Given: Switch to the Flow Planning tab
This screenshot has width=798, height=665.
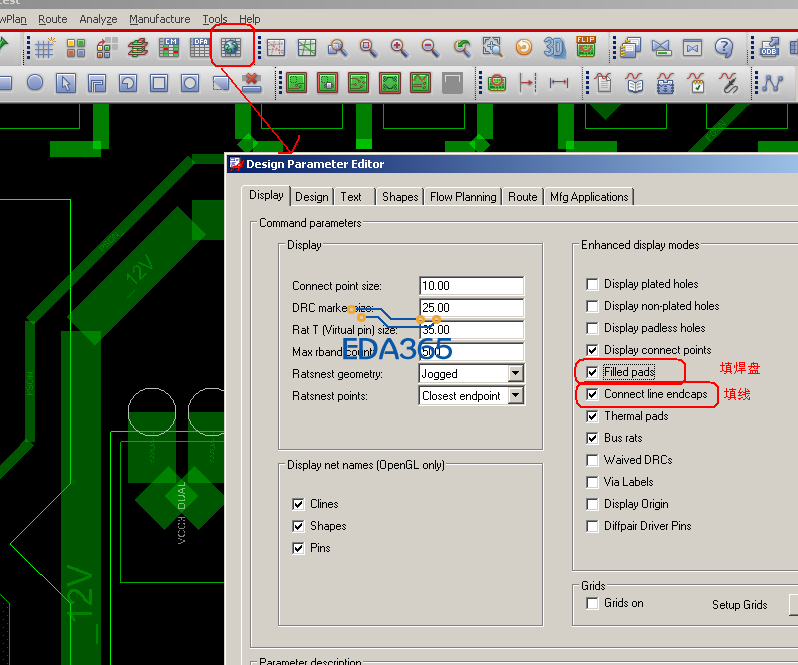Looking at the screenshot, I should (463, 197).
